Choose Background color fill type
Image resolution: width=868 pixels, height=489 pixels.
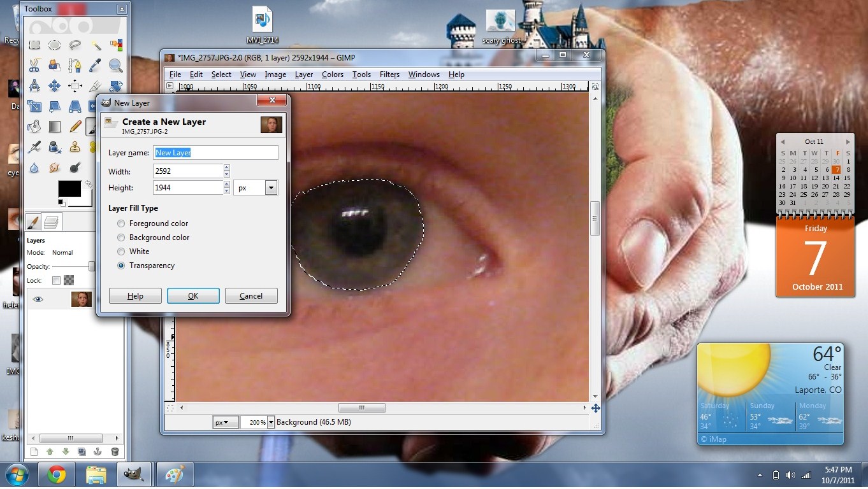(121, 237)
